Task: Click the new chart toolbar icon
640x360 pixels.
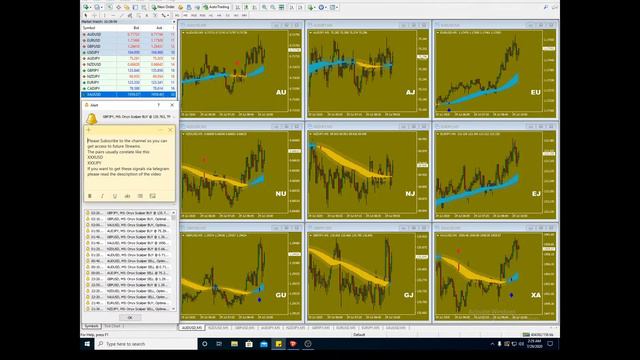Action: pos(87,7)
